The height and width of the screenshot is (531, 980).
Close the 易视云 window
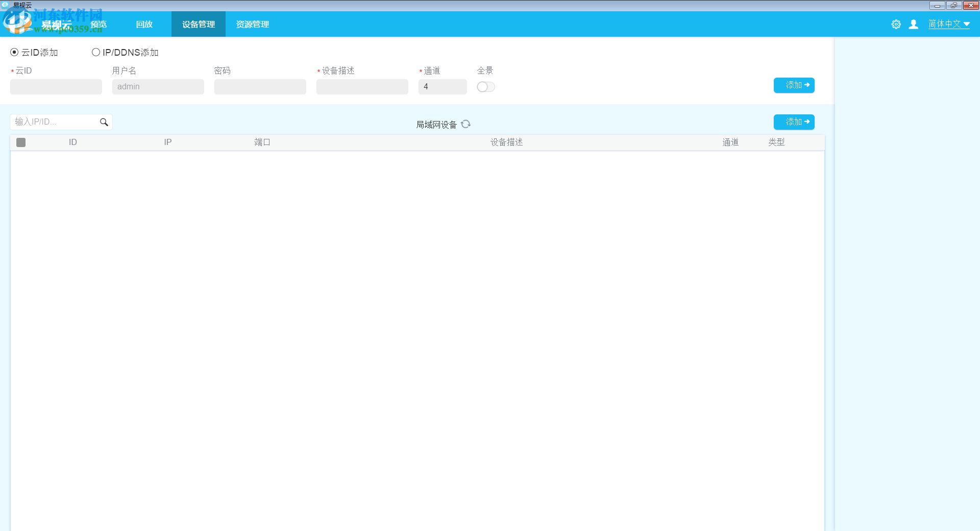(x=970, y=6)
